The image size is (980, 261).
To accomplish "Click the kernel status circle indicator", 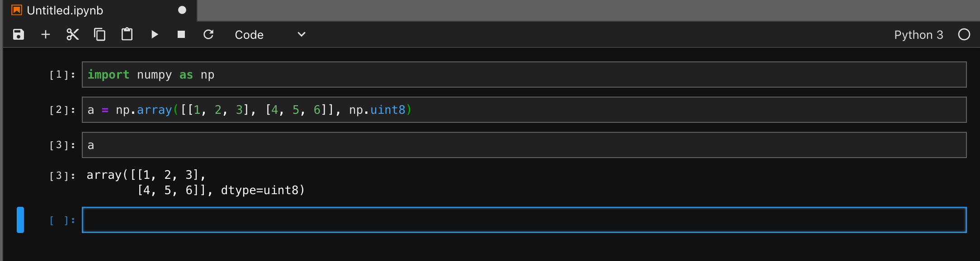I will coord(964,35).
